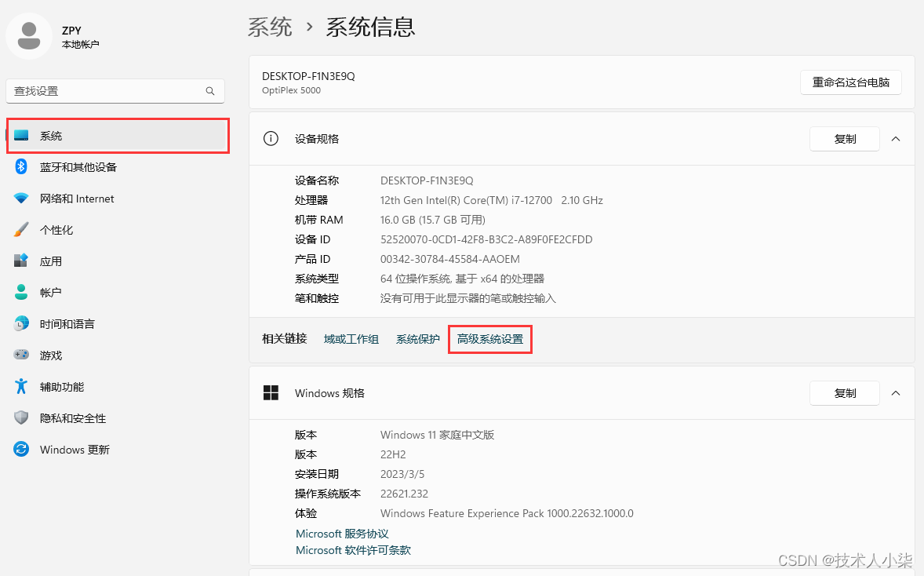
Task: Open the Microsoft 软件许可条款 link
Action: pyautogui.click(x=354, y=550)
